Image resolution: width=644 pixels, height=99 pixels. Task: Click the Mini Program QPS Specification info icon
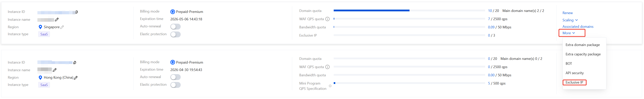click(x=330, y=86)
